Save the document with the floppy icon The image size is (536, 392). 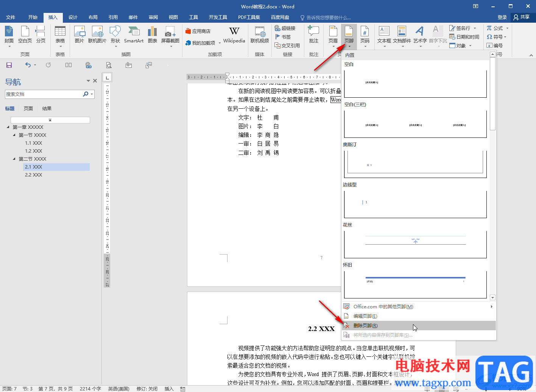pyautogui.click(x=9, y=65)
